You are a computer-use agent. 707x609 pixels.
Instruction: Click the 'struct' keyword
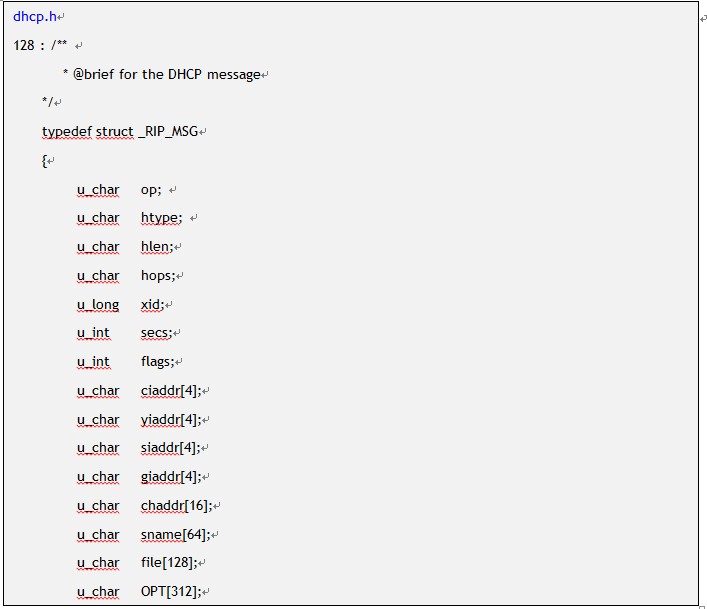(115, 132)
